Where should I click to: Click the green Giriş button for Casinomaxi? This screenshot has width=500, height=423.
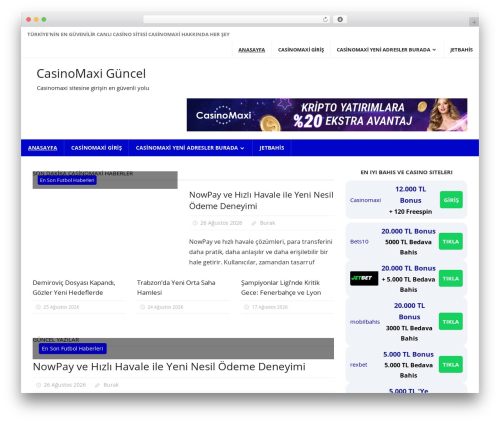click(451, 200)
